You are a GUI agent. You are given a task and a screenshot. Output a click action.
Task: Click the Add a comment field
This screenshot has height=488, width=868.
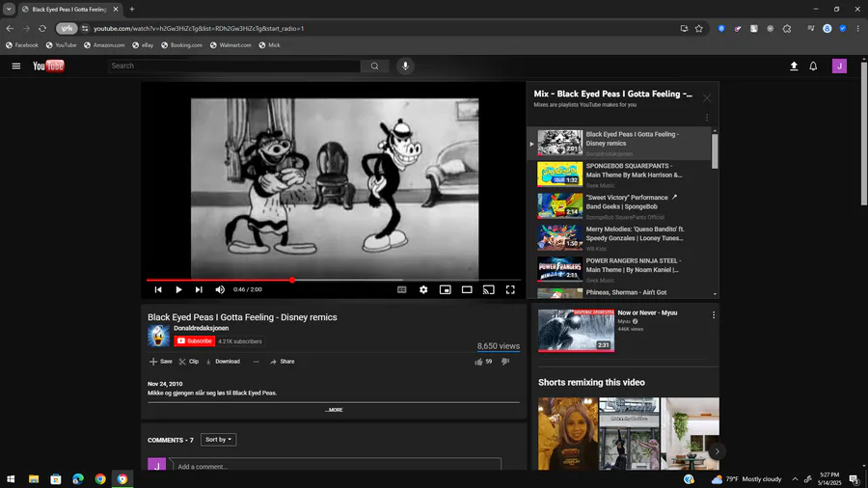pos(335,466)
